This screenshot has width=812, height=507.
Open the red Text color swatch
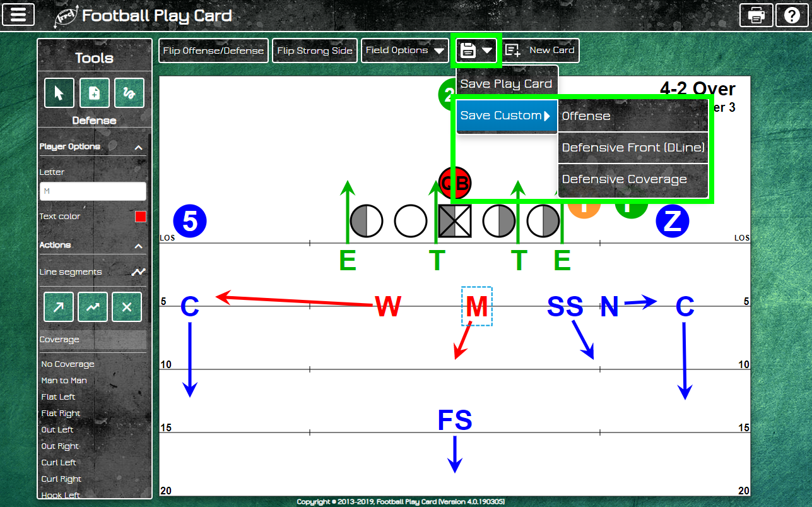[x=140, y=217]
